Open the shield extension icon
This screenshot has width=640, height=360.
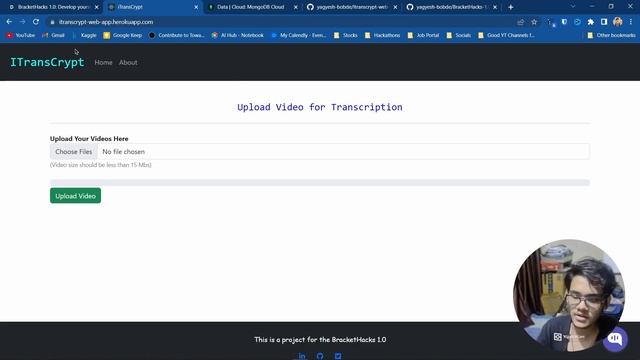pyautogui.click(x=564, y=22)
